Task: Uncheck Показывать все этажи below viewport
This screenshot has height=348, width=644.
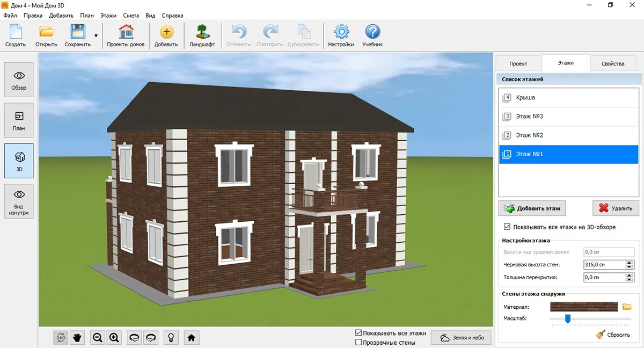Action: 358,333
